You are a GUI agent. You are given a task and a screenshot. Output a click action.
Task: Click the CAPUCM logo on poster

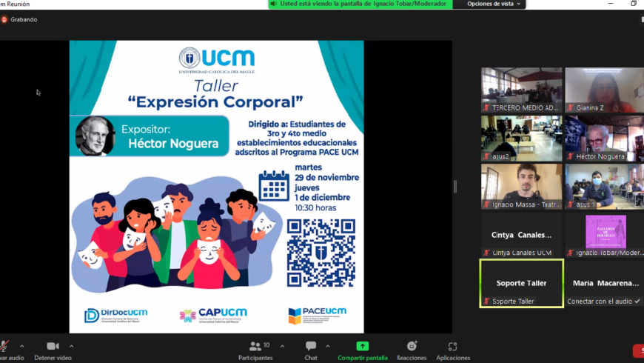point(214,316)
